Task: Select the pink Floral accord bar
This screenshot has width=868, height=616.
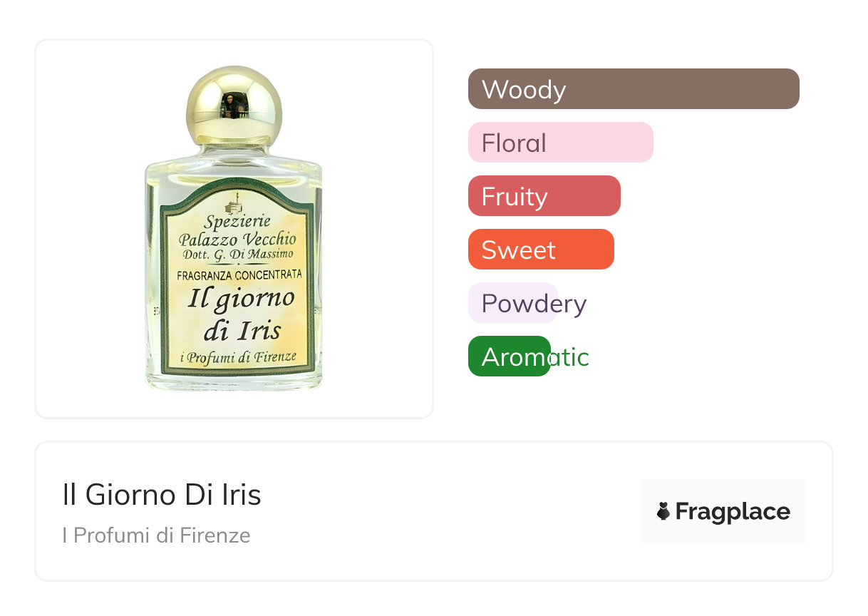Action: click(560, 143)
